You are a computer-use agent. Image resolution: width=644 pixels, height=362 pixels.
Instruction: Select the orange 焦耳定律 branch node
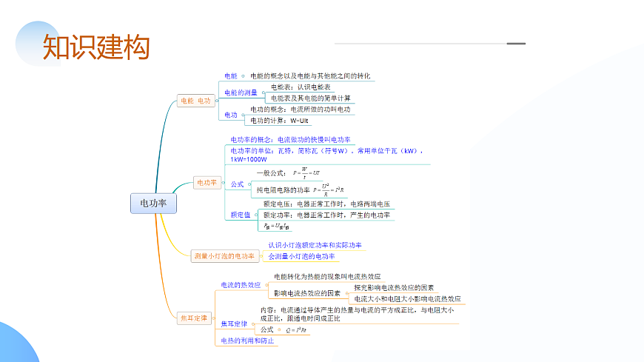pos(193,318)
